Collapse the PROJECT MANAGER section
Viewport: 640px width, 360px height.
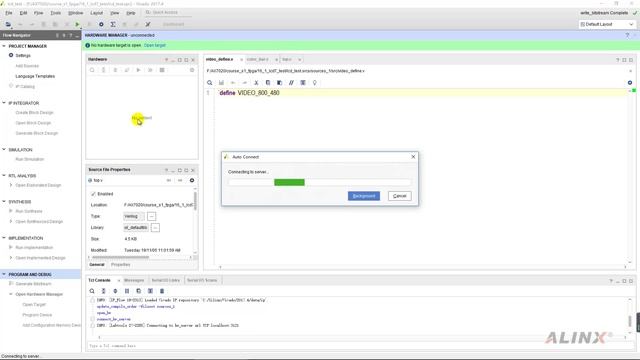pyautogui.click(x=4, y=46)
